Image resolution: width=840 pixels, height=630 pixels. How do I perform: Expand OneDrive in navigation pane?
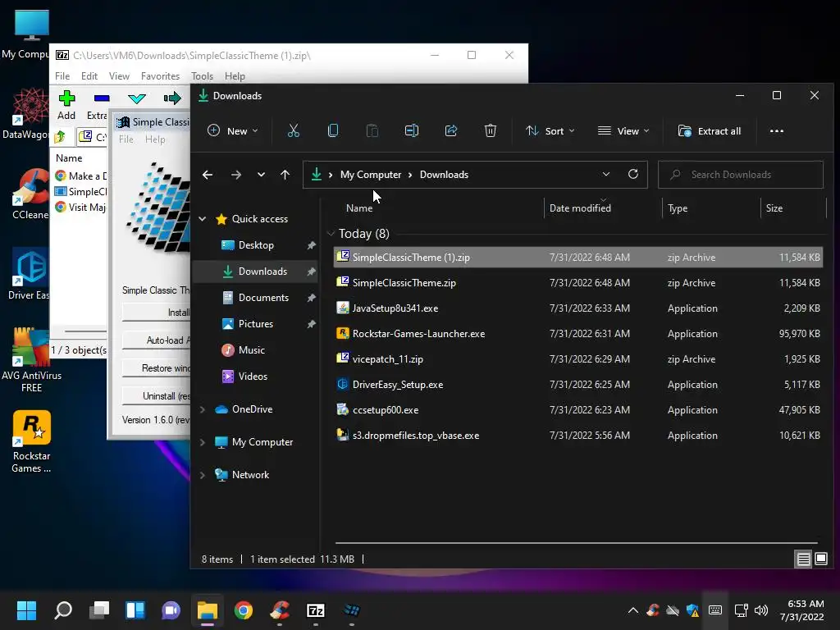(x=203, y=409)
